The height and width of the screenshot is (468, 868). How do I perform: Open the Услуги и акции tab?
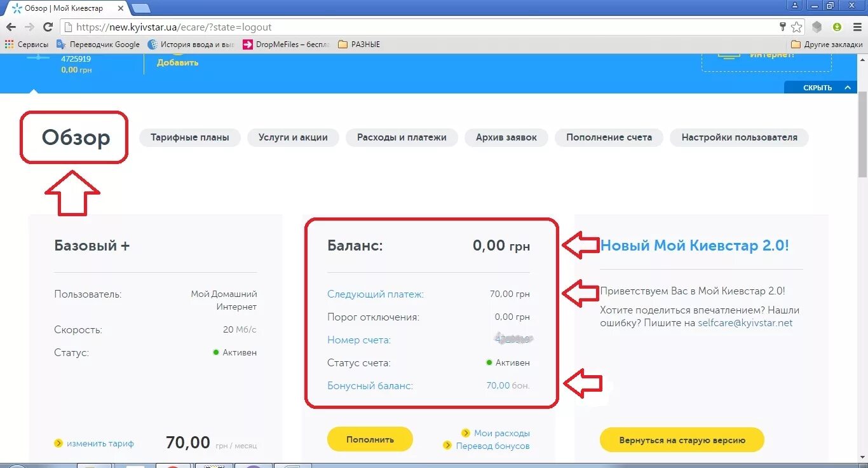tap(293, 137)
